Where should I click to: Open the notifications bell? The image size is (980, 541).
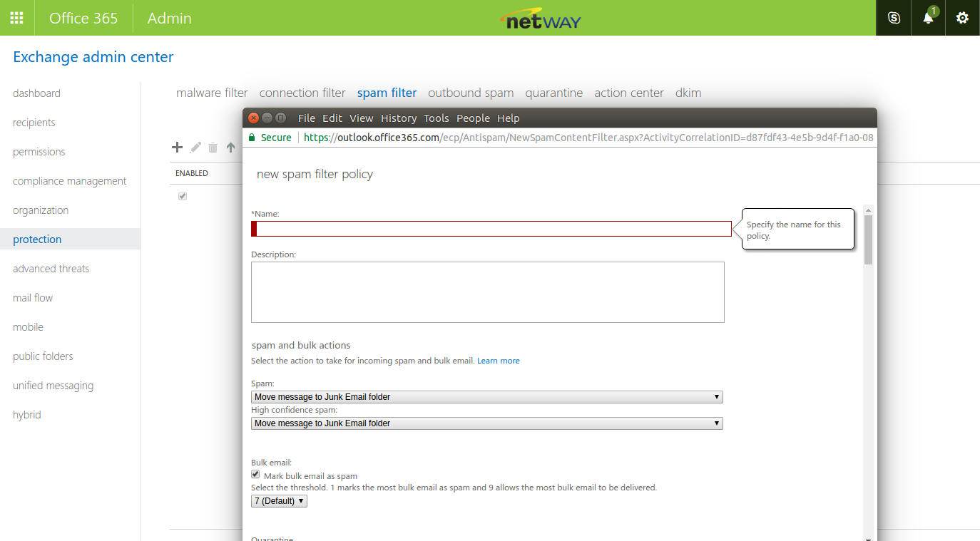[x=928, y=18]
